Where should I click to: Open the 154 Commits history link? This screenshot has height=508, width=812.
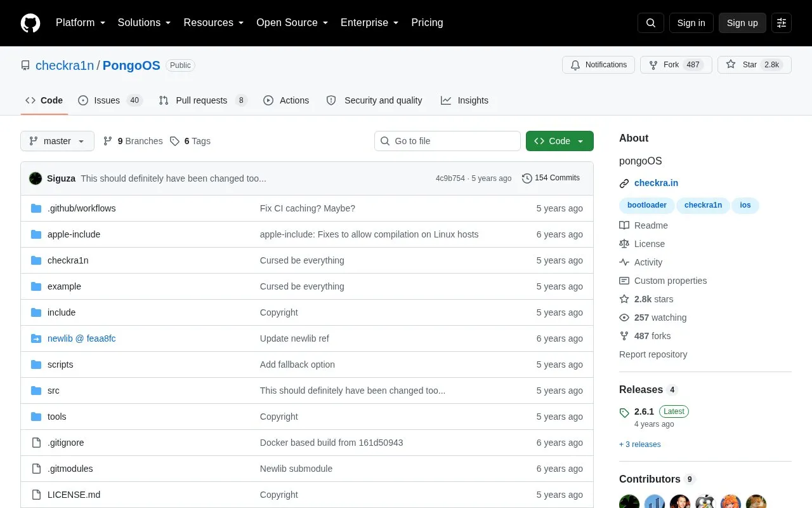(551, 178)
